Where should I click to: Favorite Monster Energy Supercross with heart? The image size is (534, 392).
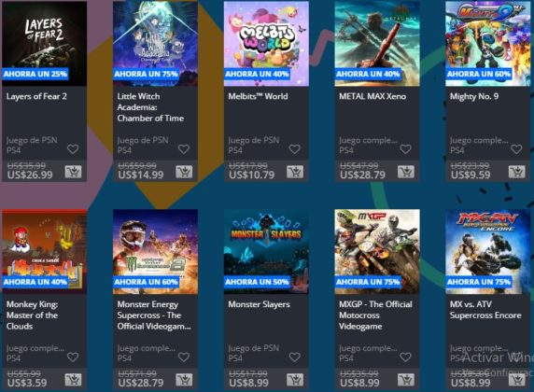tap(184, 357)
